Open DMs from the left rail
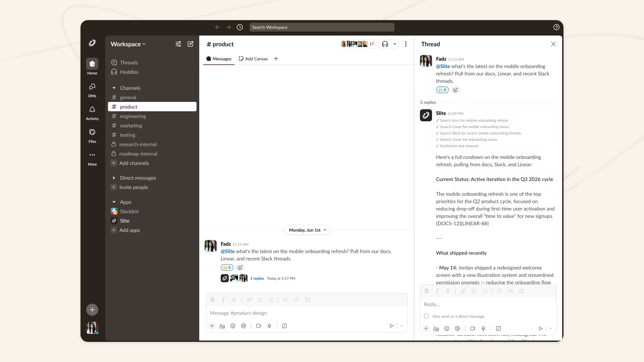 click(92, 90)
